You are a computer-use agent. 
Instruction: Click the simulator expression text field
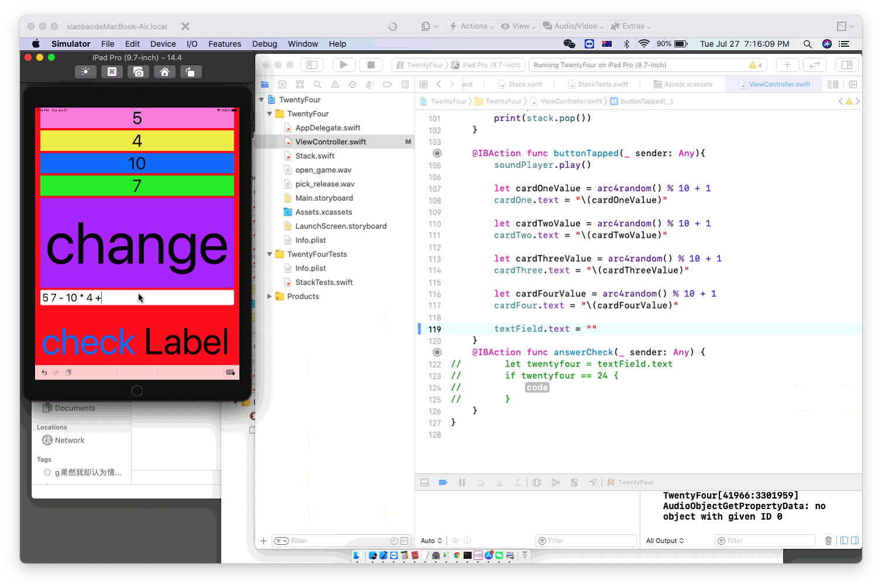pyautogui.click(x=137, y=298)
